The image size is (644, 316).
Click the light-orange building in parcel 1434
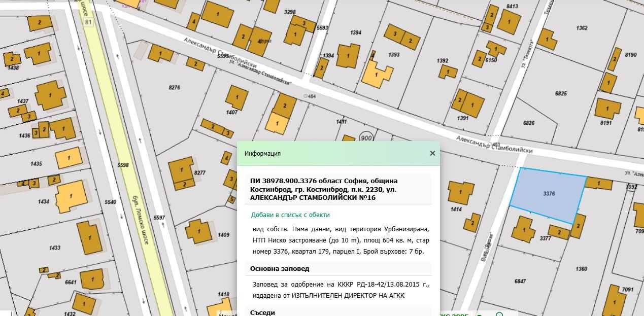coord(71,196)
